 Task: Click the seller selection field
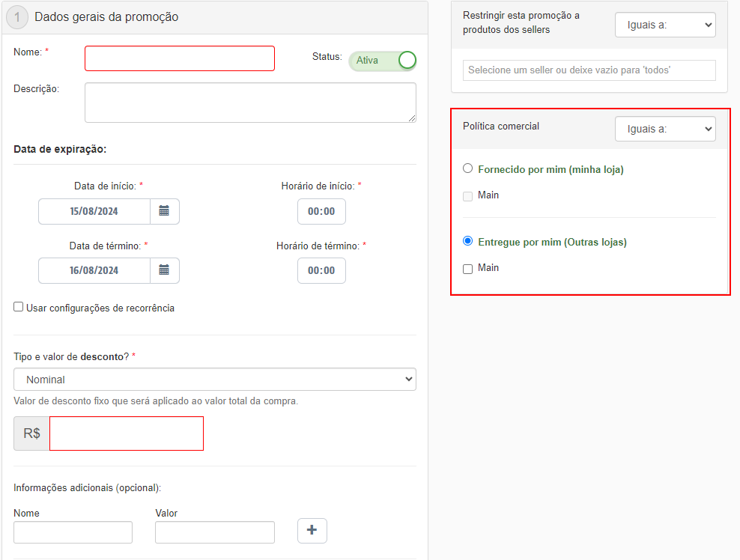point(589,70)
